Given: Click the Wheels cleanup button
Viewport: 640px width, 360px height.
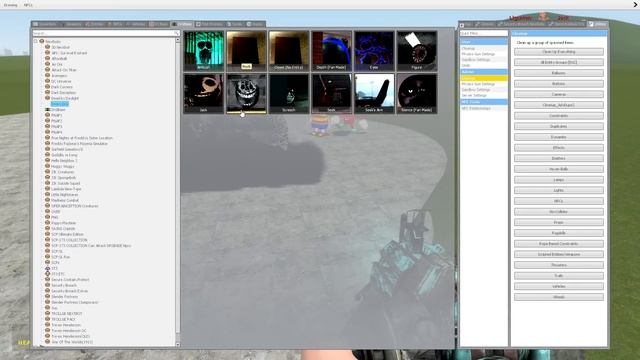Looking at the screenshot, I should (x=559, y=297).
